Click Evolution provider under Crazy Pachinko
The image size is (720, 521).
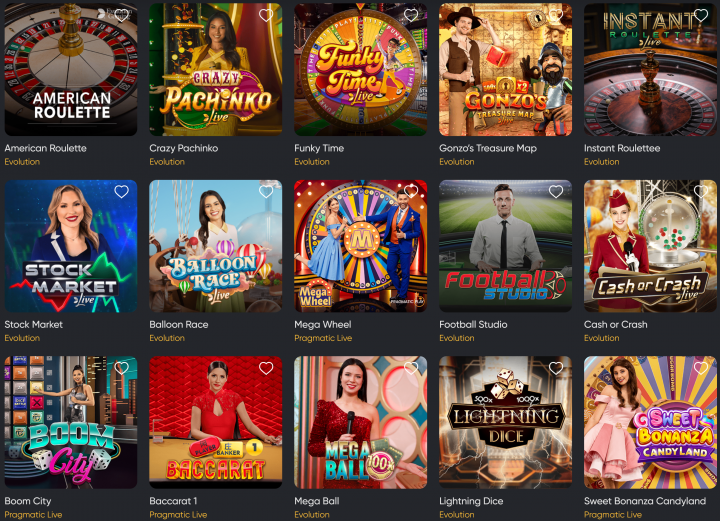tap(167, 162)
